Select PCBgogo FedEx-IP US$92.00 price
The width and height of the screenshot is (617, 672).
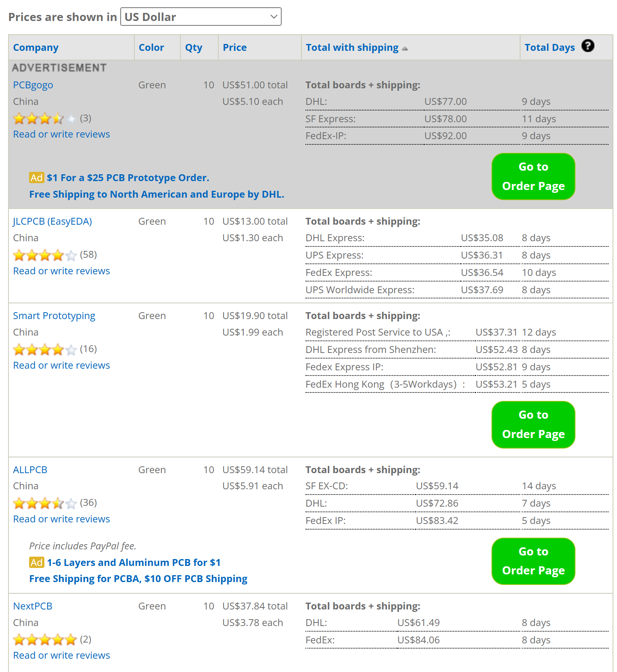[445, 136]
